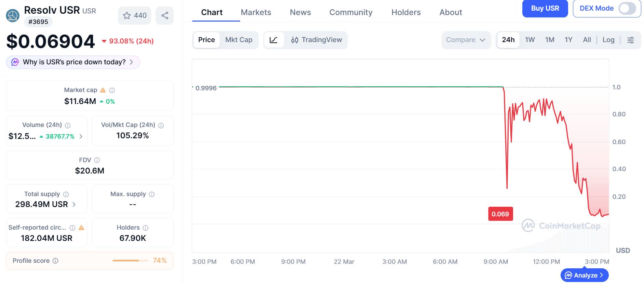Expand Volume (24h) details chevron

point(81,136)
